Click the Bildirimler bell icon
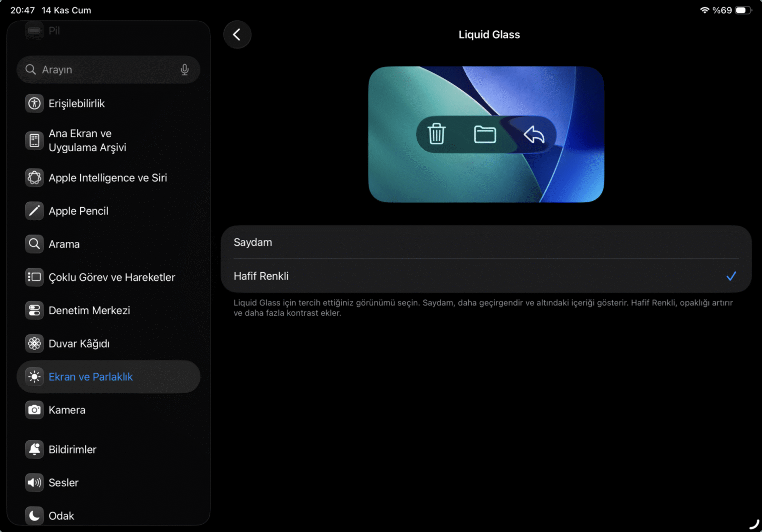The image size is (762, 532). 34,449
